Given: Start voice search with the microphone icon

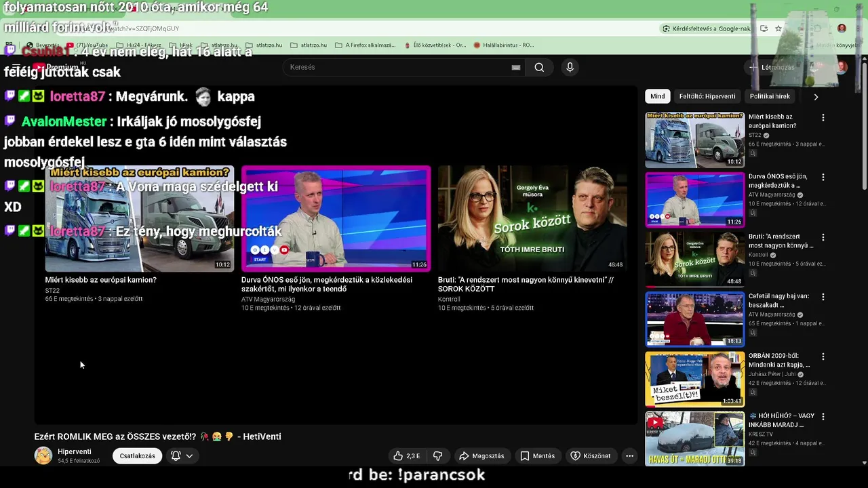Looking at the screenshot, I should point(570,67).
